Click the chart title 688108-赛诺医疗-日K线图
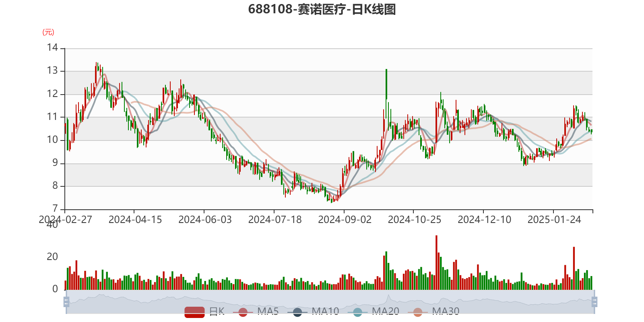This screenshot has width=644, height=322. 322,9
